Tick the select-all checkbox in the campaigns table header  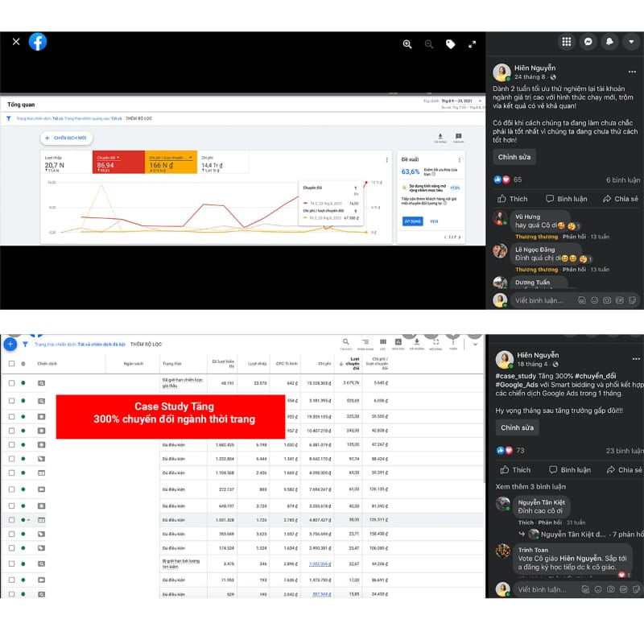click(x=11, y=364)
